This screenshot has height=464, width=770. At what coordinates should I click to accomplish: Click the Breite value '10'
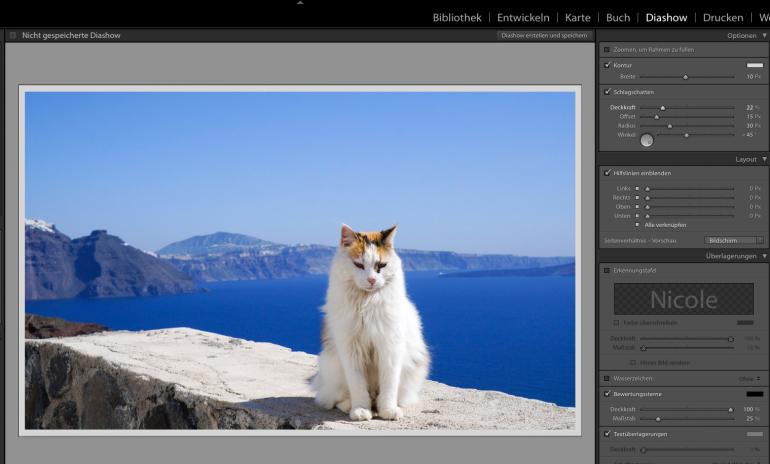click(750, 77)
